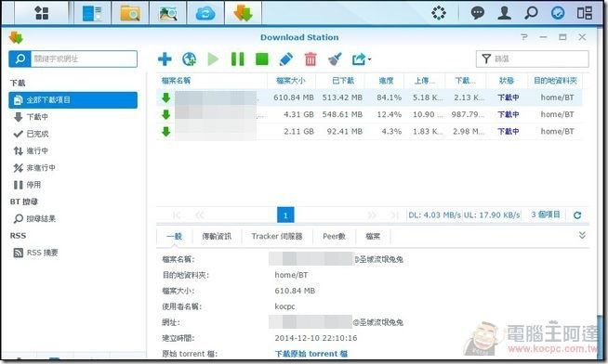The width and height of the screenshot is (608, 364).
Task: Select the 2.11 GB download row
Action: [369, 131]
